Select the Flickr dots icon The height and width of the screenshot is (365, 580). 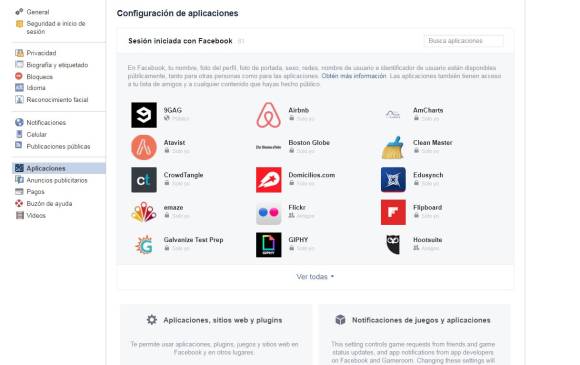(x=269, y=212)
